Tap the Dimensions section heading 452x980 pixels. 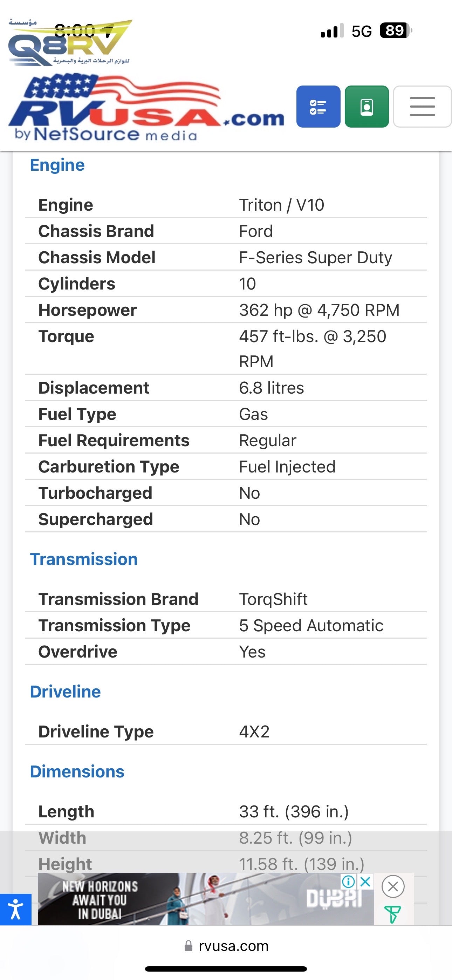[77, 771]
